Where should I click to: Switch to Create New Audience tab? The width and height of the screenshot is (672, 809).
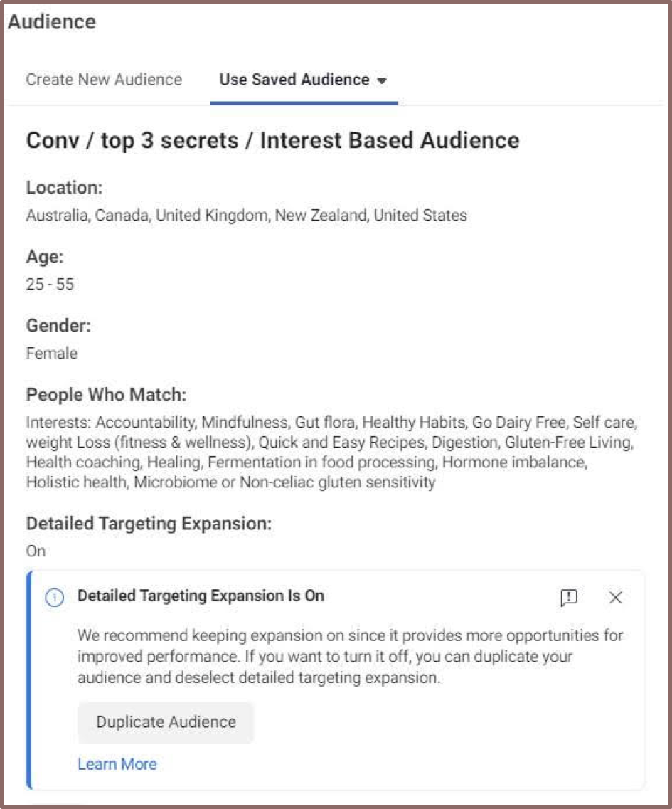pos(104,80)
